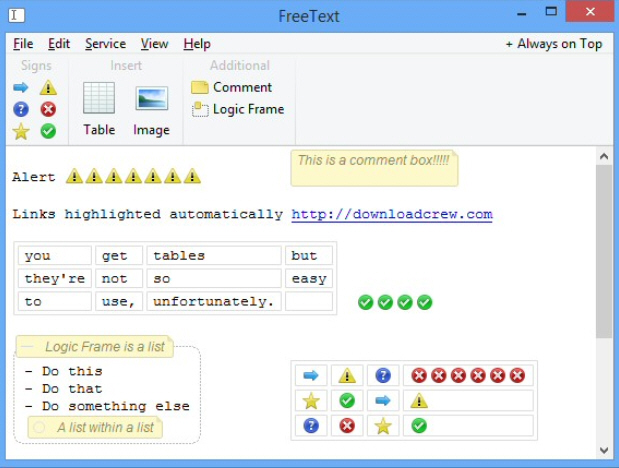
Task: Click blue arrow in icon table's first row
Action: tap(311, 375)
